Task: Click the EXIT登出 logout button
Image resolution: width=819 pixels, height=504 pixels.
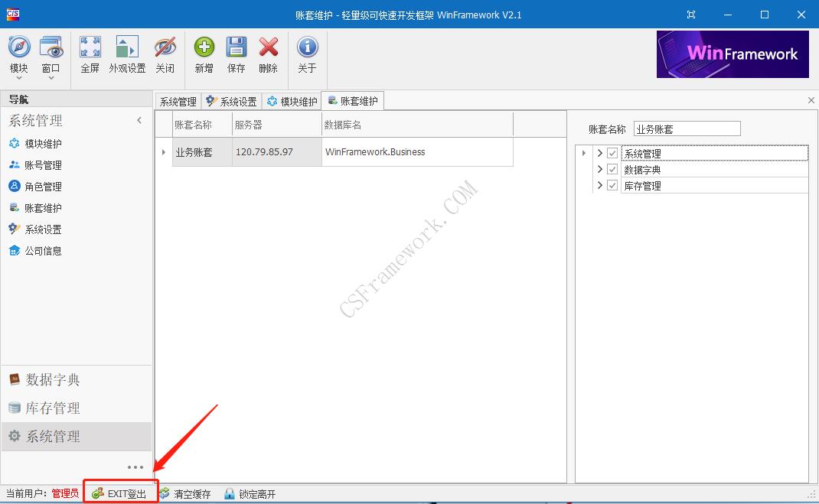Action: click(120, 493)
